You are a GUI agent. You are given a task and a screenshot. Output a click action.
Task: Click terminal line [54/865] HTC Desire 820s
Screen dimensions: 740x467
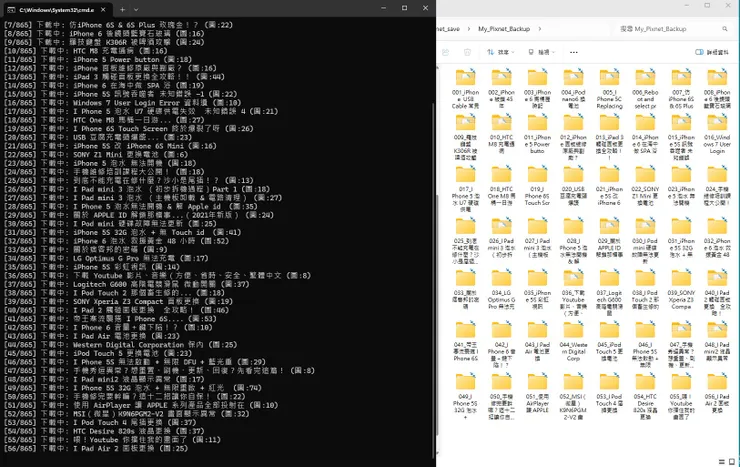104,431
